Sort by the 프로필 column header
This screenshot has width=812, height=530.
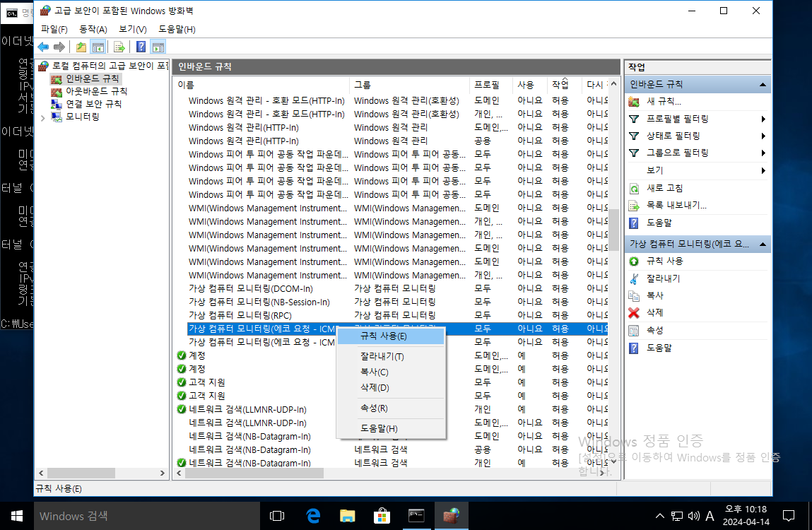[491, 85]
